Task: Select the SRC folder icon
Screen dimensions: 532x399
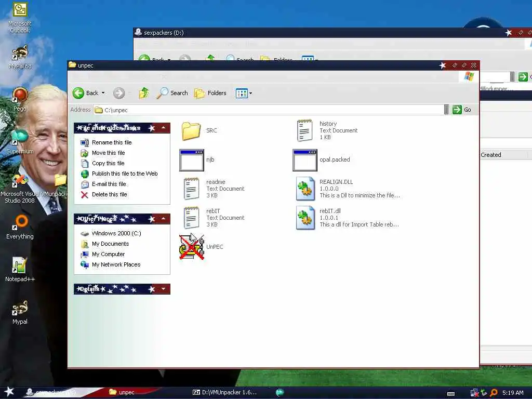Action: coord(191,130)
